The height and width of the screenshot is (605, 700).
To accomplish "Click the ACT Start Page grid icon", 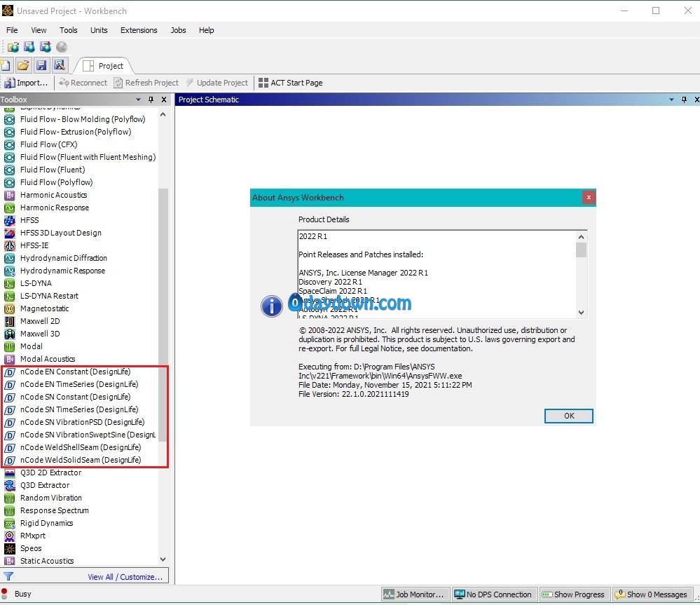I will pos(263,83).
